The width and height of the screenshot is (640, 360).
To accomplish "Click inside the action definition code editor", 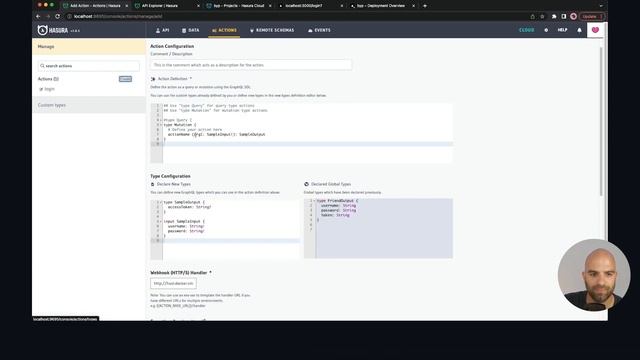I will pos(302,133).
